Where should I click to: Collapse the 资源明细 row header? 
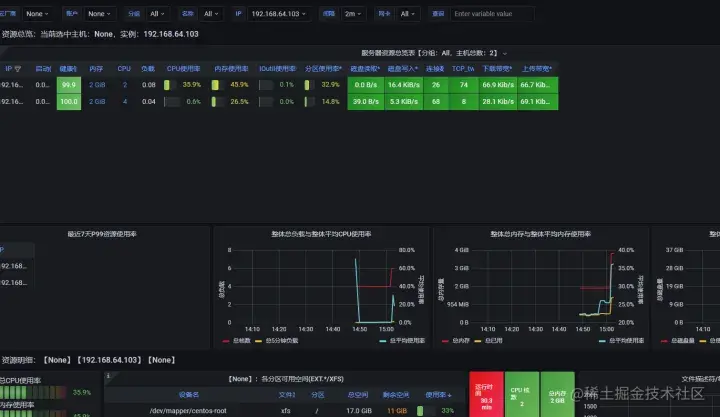88,360
